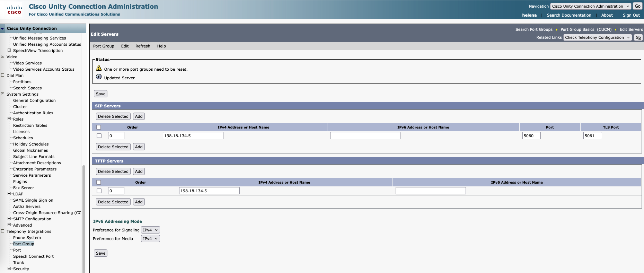Image resolution: width=644 pixels, height=273 pixels.
Task: Collapse the Telephony Integrations section
Action: pos(3,231)
